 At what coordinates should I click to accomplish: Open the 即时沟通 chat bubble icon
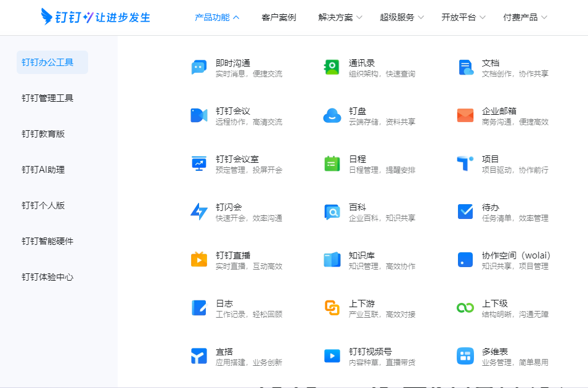[198, 67]
